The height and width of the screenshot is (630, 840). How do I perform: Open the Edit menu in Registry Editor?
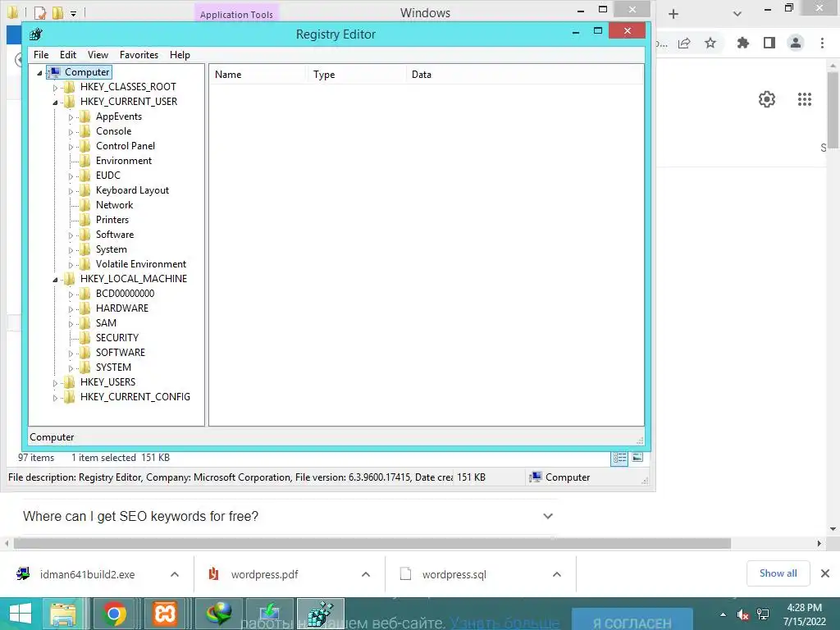coord(67,55)
